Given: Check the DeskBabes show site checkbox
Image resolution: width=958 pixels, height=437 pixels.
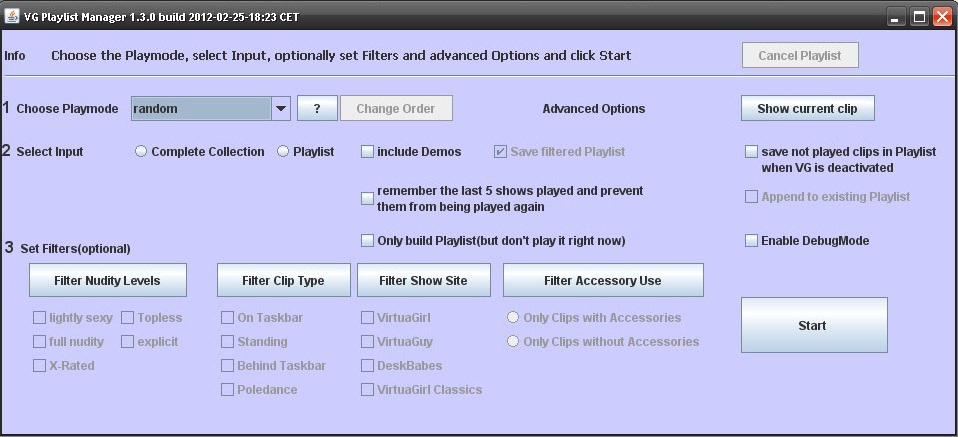Looking at the screenshot, I should pyautogui.click(x=367, y=366).
